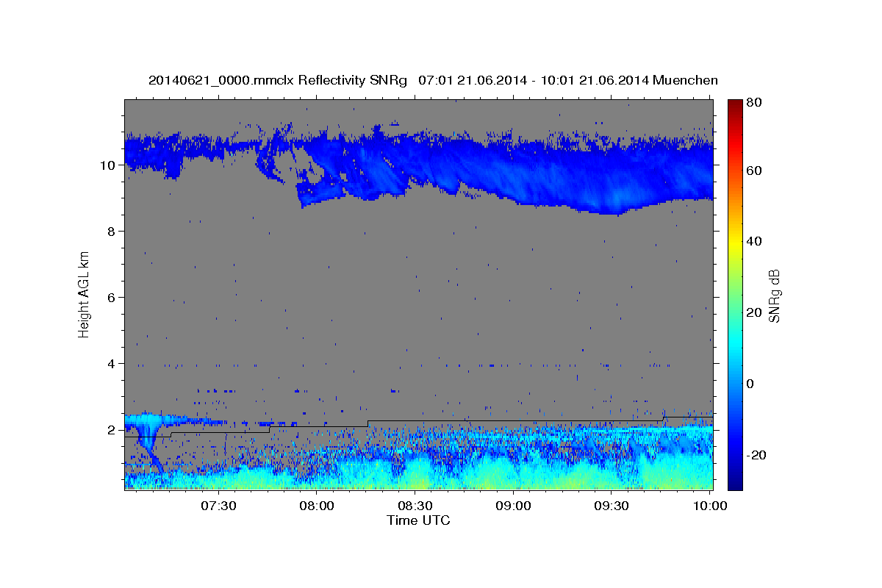Click the 08:00 time tick label
The height and width of the screenshot is (588, 882).
(318, 506)
